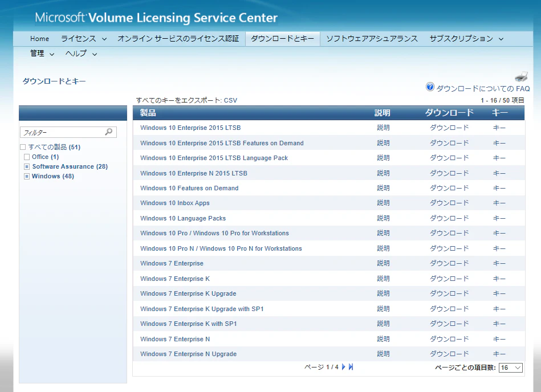
Task: Click the 製品 column header
Action: coord(148,113)
